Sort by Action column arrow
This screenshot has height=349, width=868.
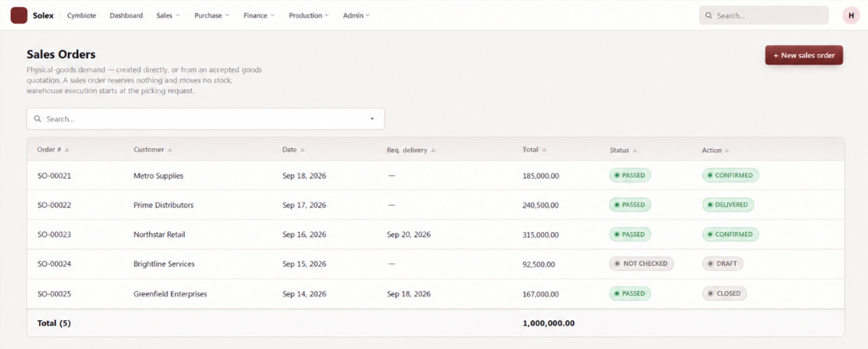(x=726, y=151)
